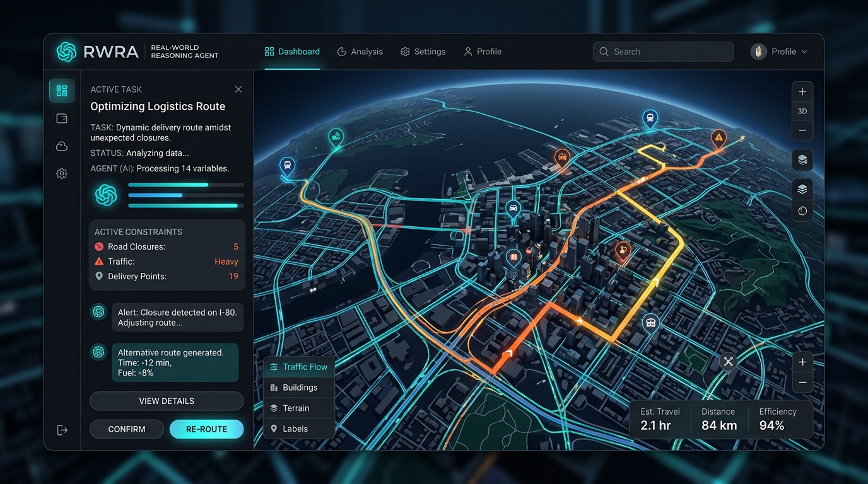Toggle the Buildings layer
Screen dimensions: 868x484
[x=299, y=388]
